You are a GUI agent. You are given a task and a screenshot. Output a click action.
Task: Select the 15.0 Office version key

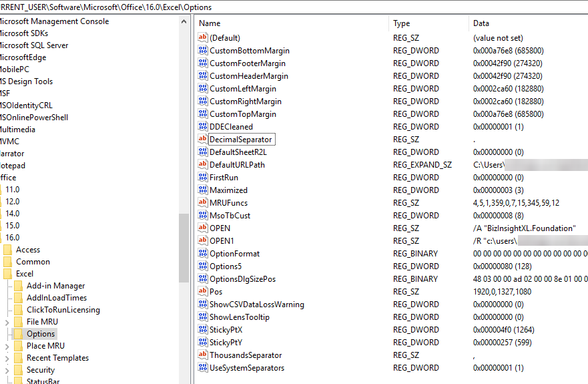pos(13,226)
